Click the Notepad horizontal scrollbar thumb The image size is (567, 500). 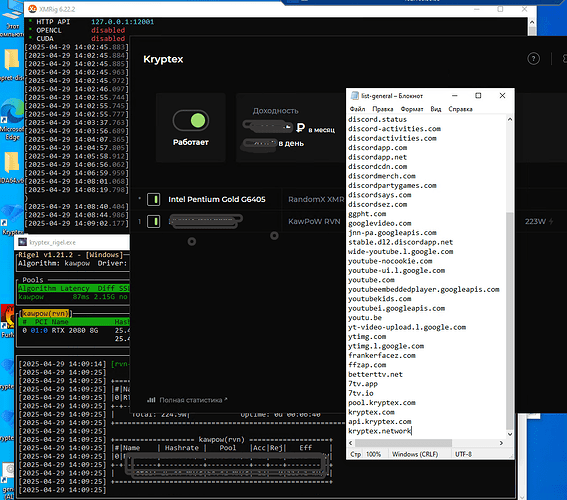(403, 443)
